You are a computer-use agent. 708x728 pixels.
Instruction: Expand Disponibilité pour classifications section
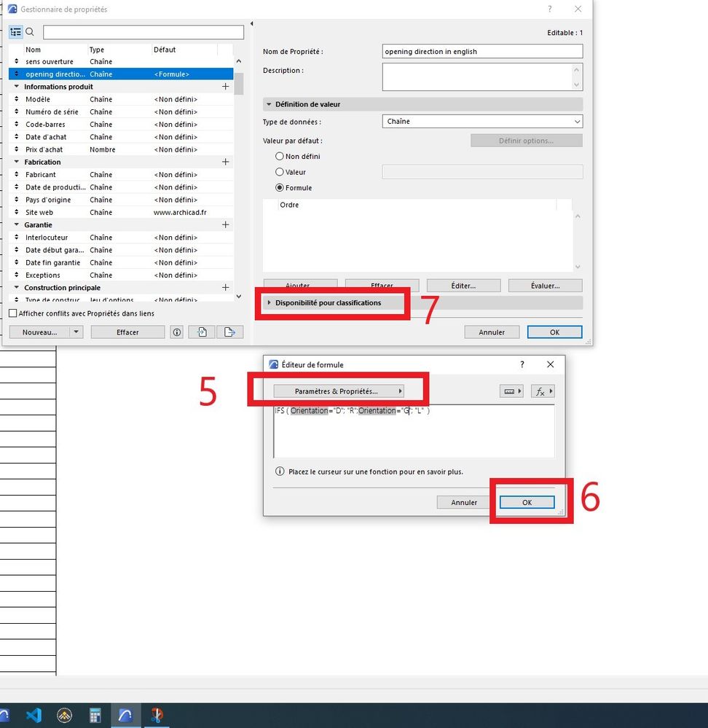269,302
